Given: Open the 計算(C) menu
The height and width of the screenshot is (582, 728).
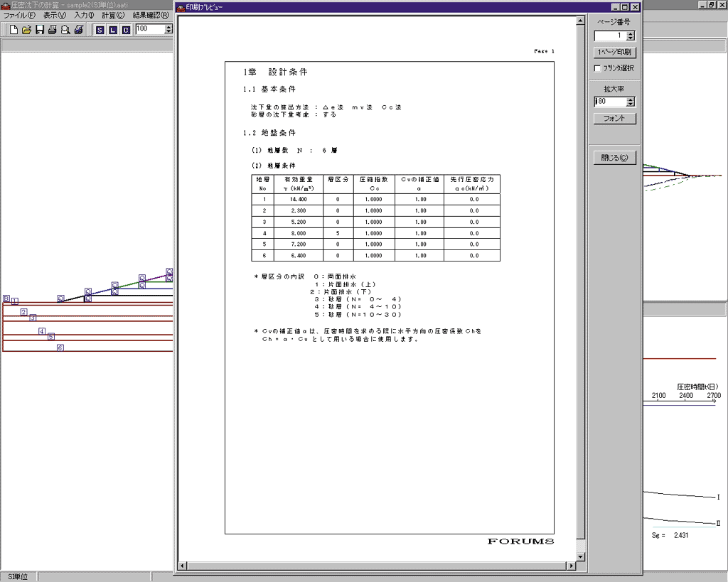Looking at the screenshot, I should (x=113, y=15).
